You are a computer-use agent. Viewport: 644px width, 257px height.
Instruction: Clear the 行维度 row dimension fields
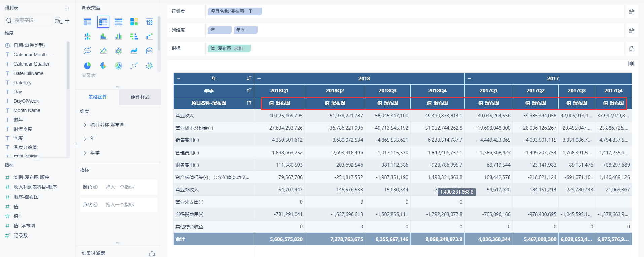(632, 12)
